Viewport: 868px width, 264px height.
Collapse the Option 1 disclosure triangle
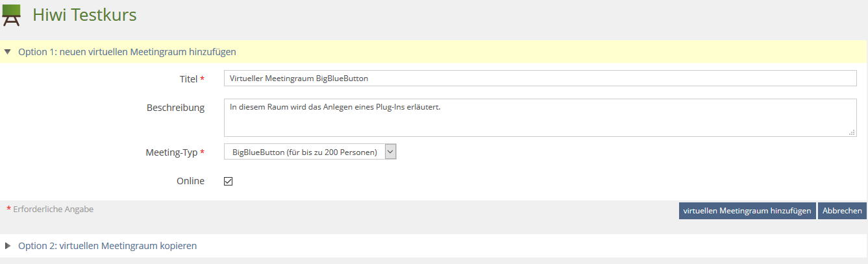point(8,51)
